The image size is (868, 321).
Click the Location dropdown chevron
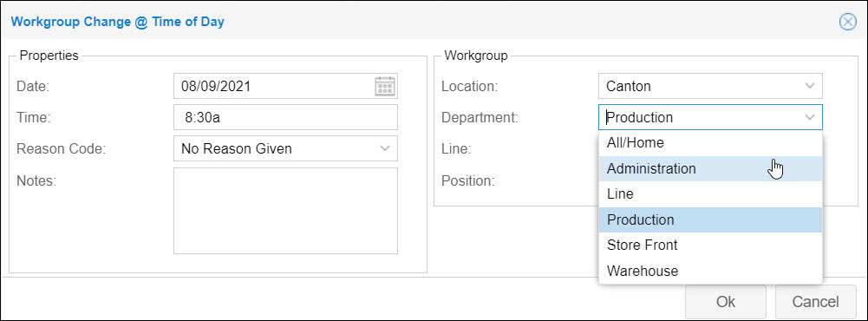(x=810, y=86)
